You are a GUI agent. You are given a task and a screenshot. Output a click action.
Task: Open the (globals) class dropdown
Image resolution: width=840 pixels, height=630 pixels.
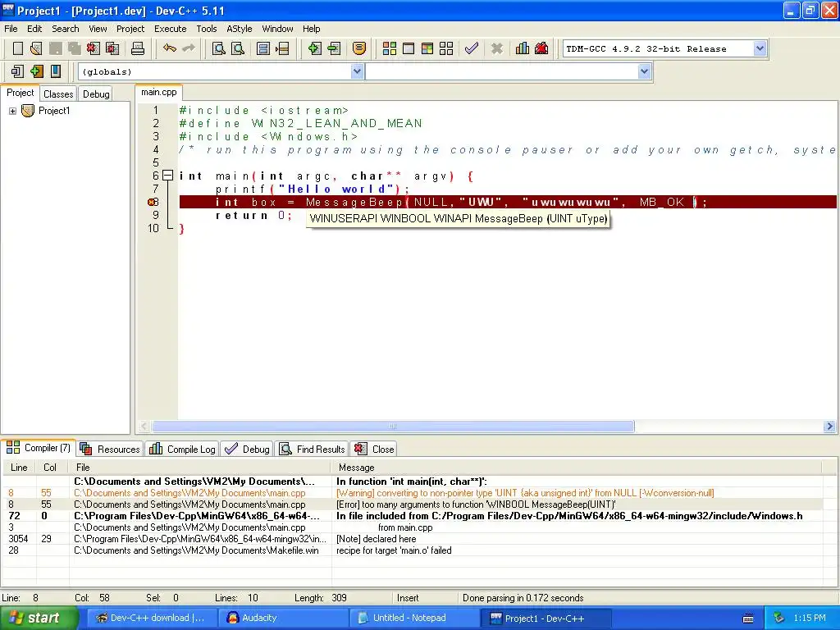coord(358,71)
